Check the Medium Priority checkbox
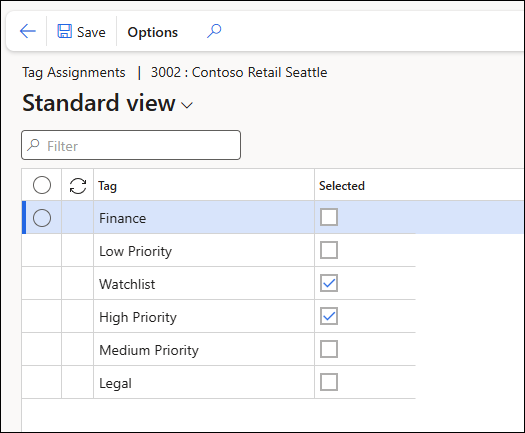525x433 pixels. [x=329, y=349]
